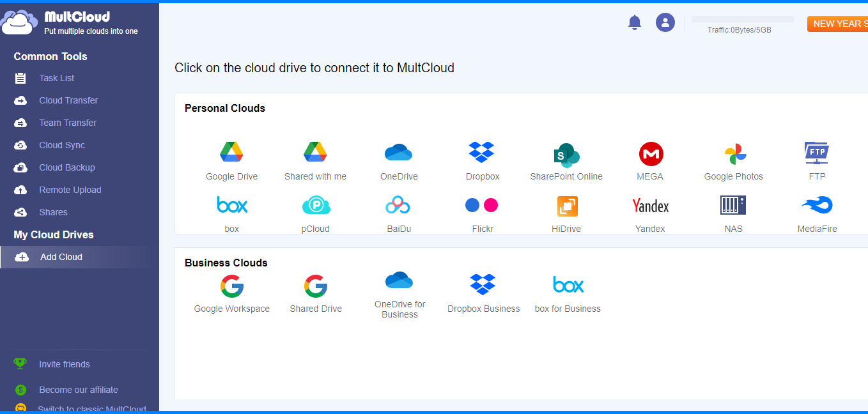Go to Cloud Backup

point(67,167)
